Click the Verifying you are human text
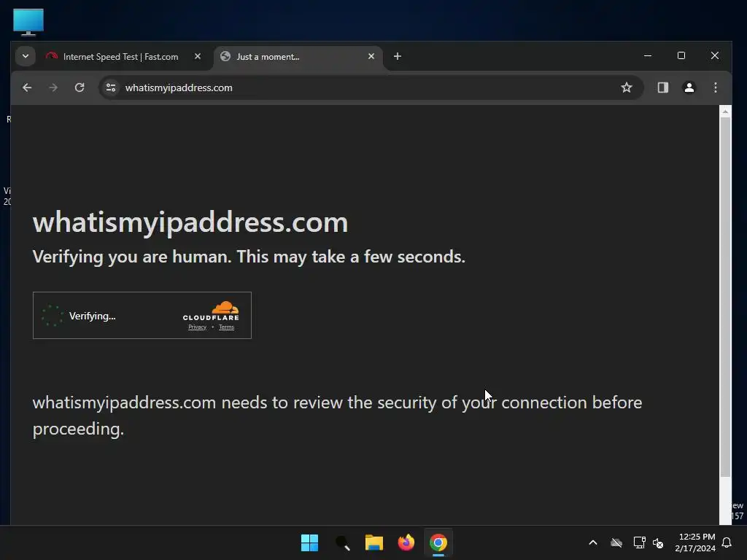The height and width of the screenshot is (560, 747). pyautogui.click(x=249, y=257)
